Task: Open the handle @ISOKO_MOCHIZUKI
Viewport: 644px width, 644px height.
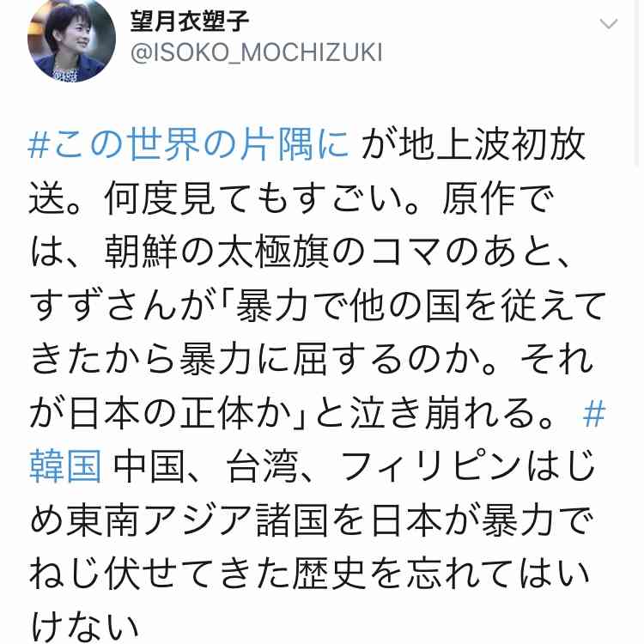Action: point(256,52)
